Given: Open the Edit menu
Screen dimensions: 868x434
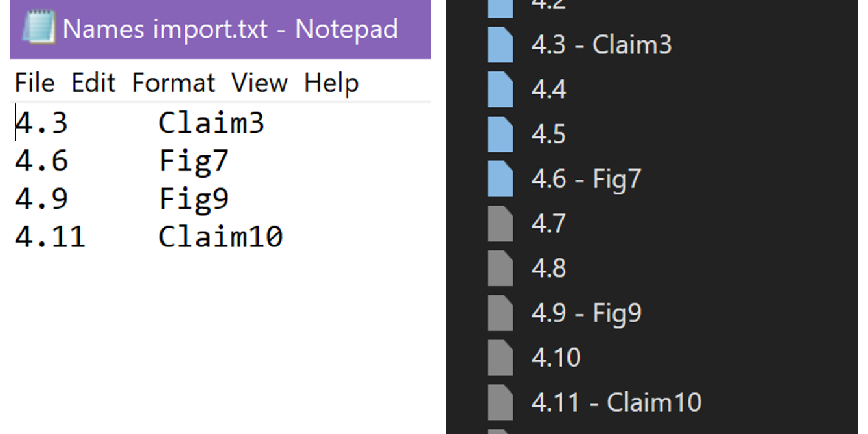Looking at the screenshot, I should (93, 83).
